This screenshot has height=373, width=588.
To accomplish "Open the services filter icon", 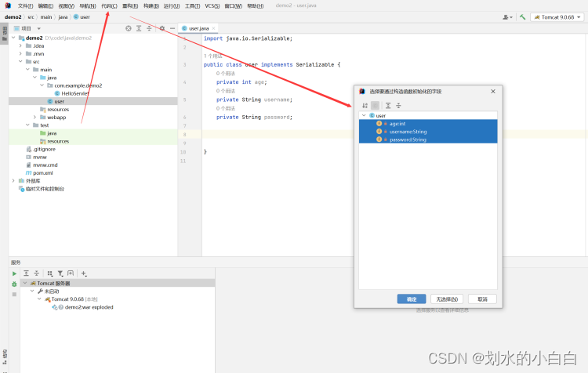I will click(60, 273).
